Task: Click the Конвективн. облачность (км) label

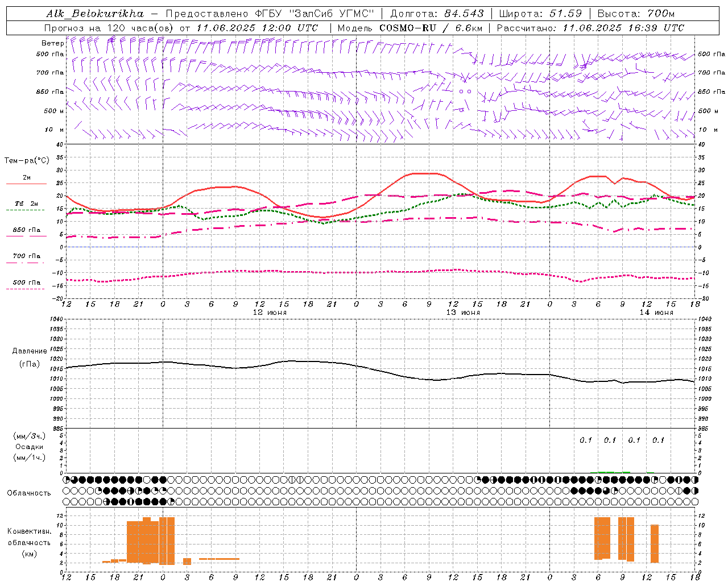Action: coord(29,542)
